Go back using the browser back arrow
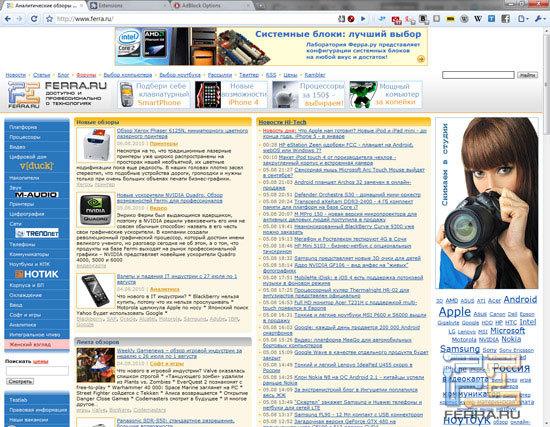 (8, 19)
